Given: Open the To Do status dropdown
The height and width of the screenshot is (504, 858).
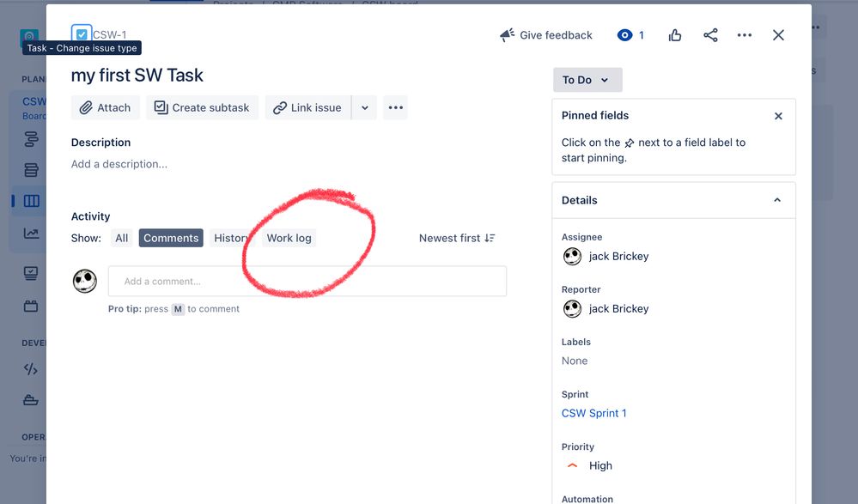Looking at the screenshot, I should click(x=587, y=80).
